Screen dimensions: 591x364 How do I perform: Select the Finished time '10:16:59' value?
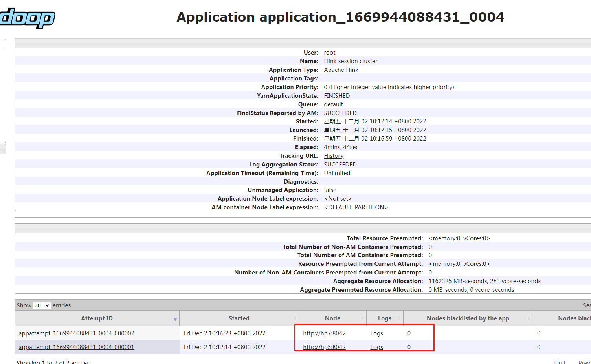tap(381, 139)
